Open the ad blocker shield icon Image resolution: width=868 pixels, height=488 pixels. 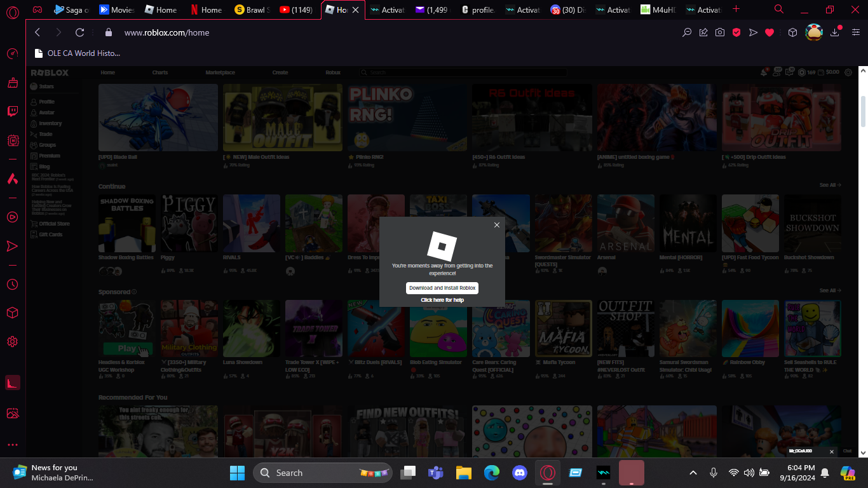[x=736, y=32]
